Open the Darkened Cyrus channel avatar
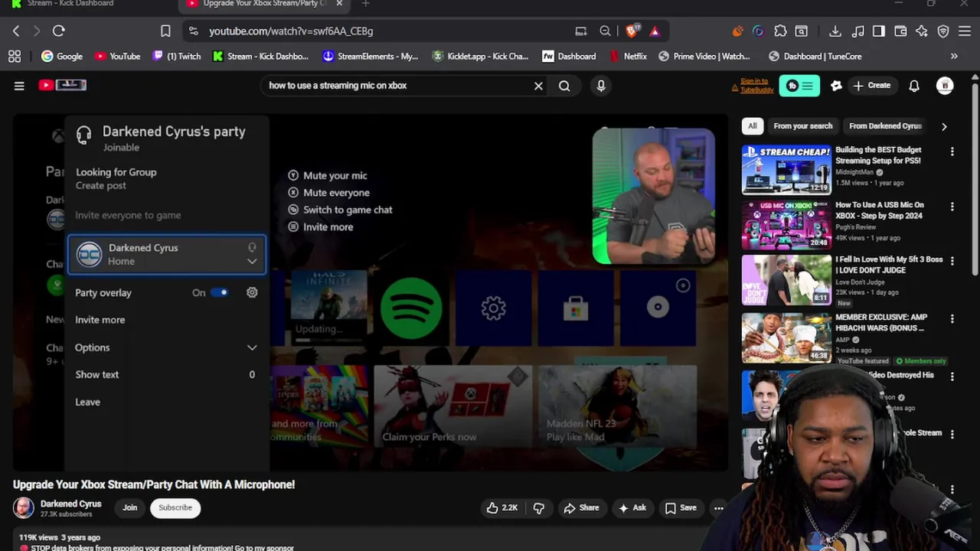Viewport: 980px width, 551px height. [24, 508]
